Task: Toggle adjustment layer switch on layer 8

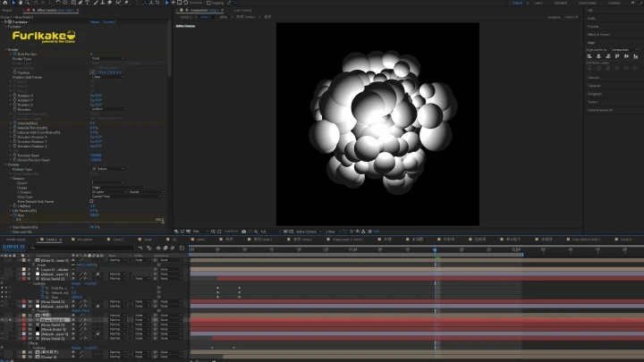Action: tap(97, 274)
